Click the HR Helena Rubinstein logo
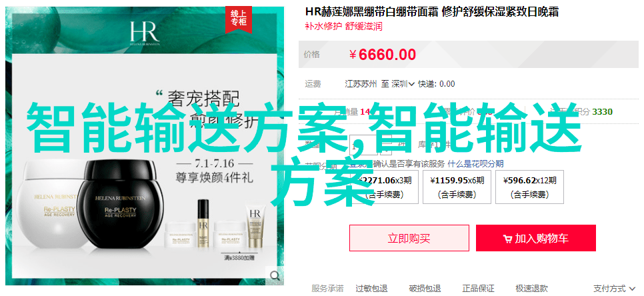 click(x=144, y=31)
